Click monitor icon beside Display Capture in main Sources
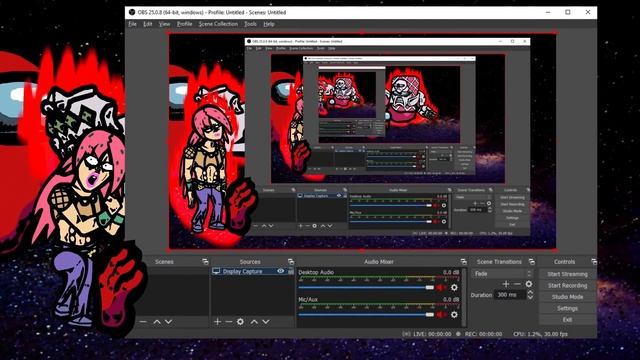 216,271
